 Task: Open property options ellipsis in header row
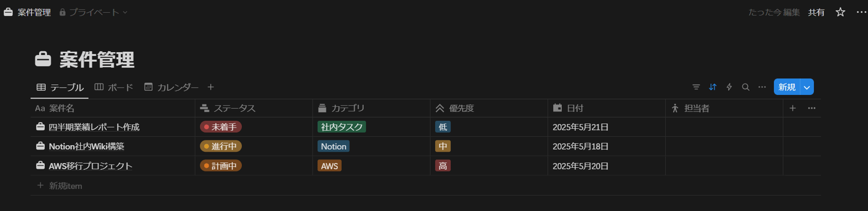[x=812, y=108]
